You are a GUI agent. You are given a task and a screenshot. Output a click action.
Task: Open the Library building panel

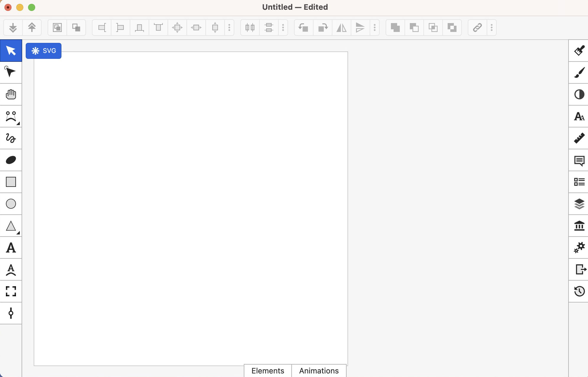(x=579, y=226)
